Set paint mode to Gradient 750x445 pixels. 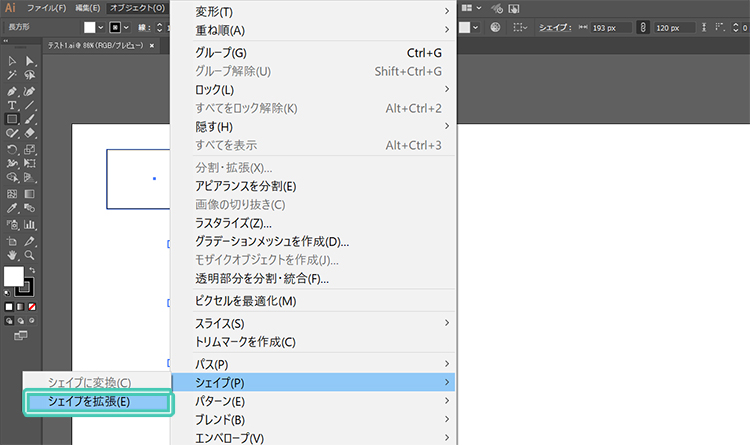click(x=21, y=307)
